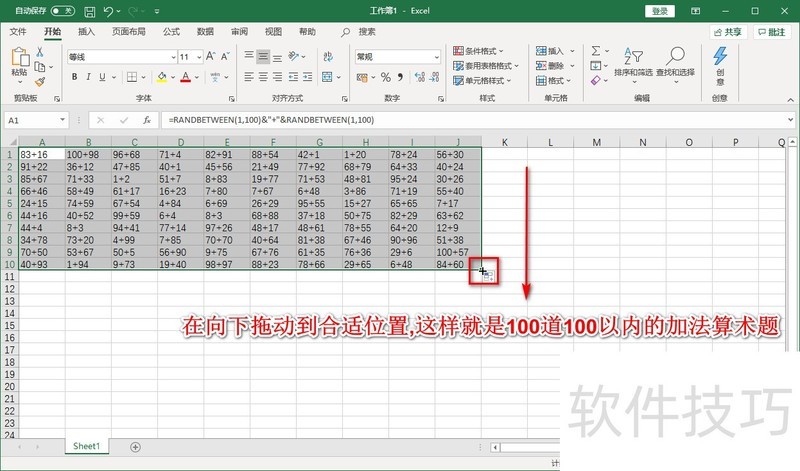The image size is (800, 471).
Task: Select column K header
Action: pos(504,142)
